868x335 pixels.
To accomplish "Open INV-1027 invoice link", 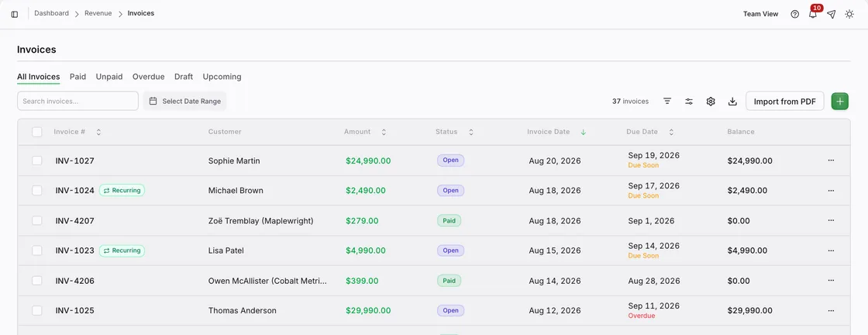I will [74, 161].
